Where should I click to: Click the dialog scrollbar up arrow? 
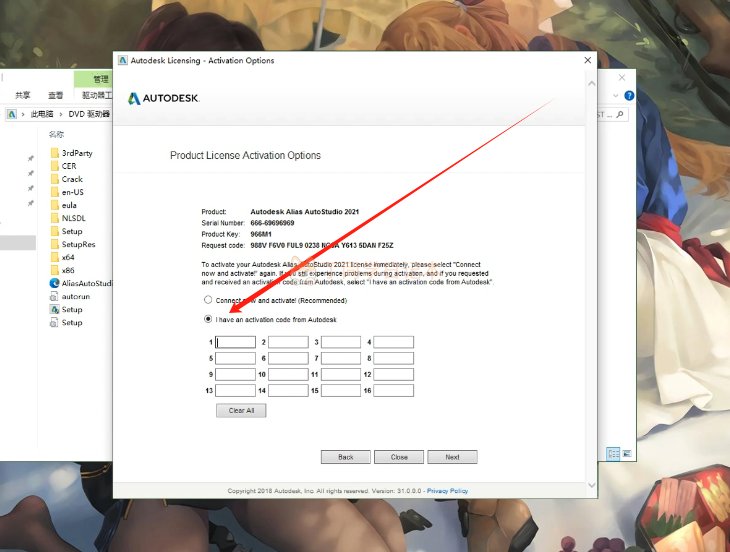592,84
